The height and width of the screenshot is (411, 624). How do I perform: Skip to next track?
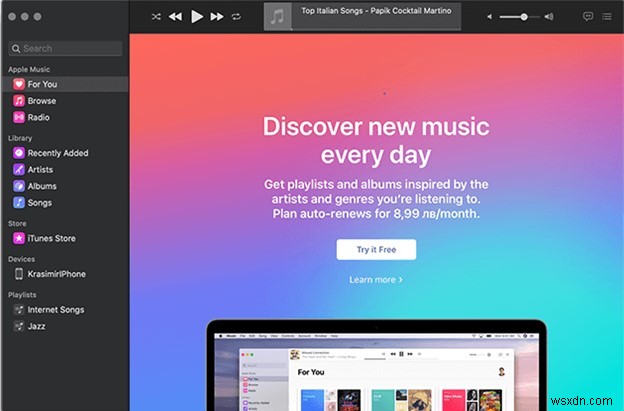[217, 17]
